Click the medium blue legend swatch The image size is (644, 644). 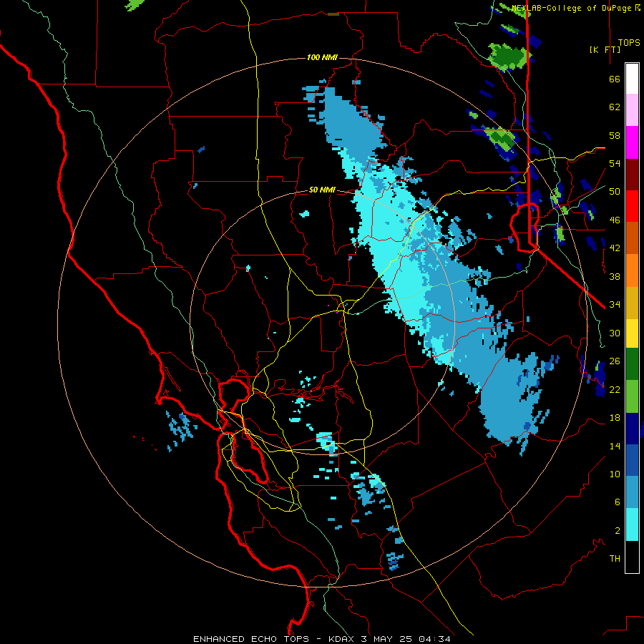point(632,460)
